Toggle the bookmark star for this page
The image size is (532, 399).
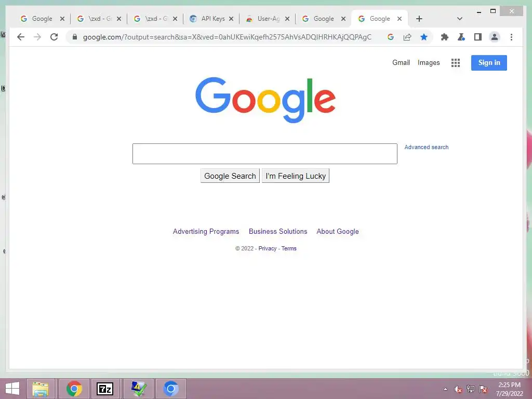(424, 37)
